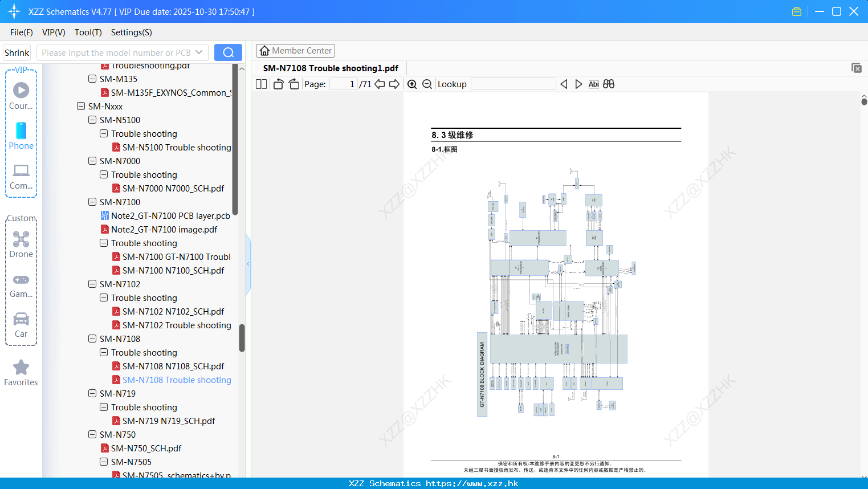Collapse the SM-N750 tree node

click(92, 434)
